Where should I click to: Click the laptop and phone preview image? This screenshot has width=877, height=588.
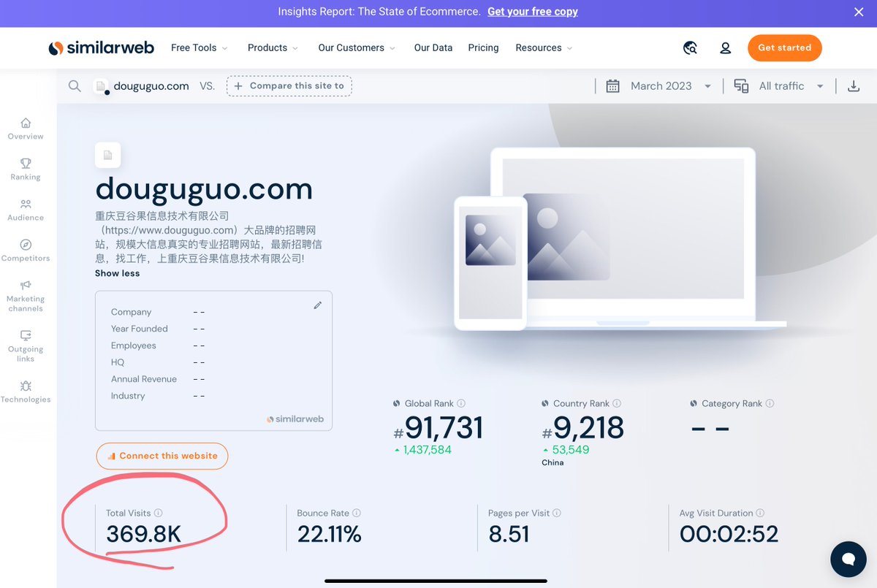point(619,241)
